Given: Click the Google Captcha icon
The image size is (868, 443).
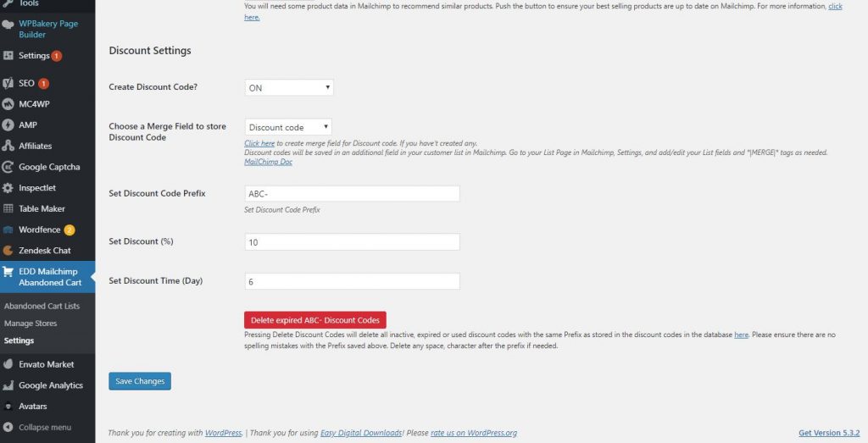Looking at the screenshot, I should [x=8, y=167].
